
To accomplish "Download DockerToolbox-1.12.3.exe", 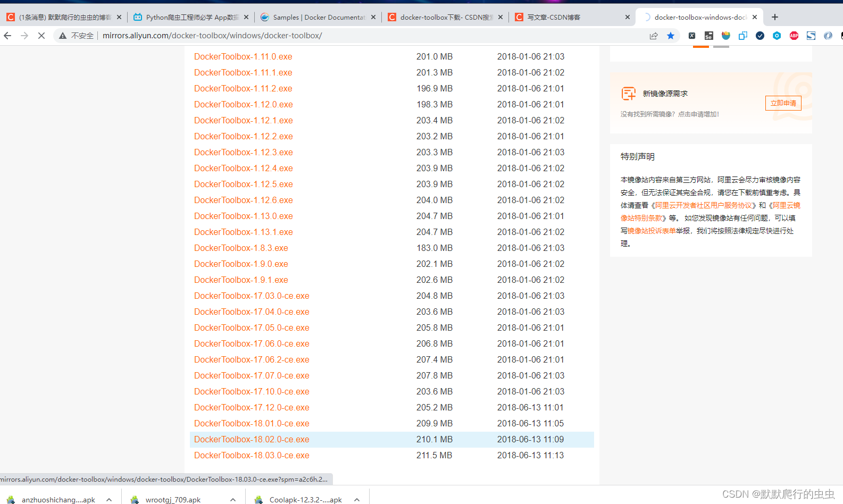I will coord(244,152).
